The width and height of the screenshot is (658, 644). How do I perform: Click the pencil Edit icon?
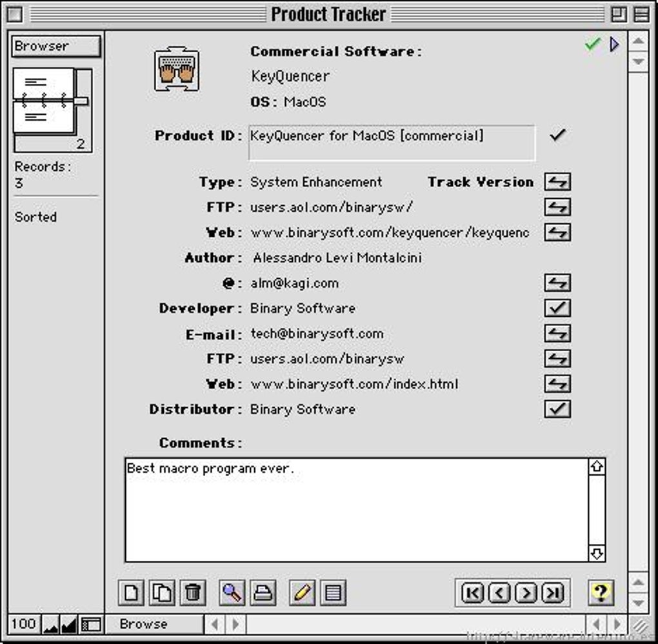(302, 592)
